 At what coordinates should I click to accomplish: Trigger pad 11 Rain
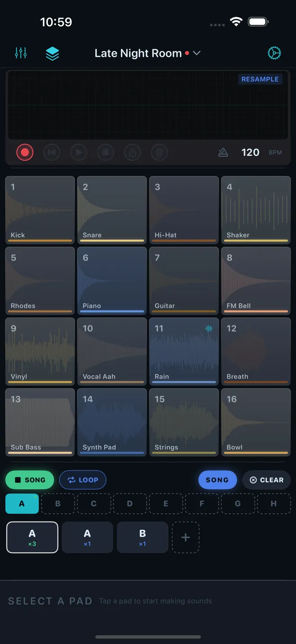click(184, 352)
